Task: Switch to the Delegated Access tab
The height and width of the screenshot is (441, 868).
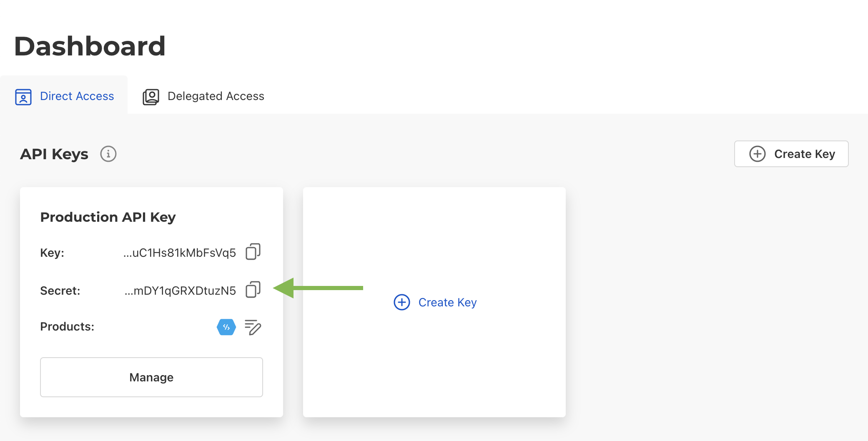Action: pyautogui.click(x=216, y=96)
